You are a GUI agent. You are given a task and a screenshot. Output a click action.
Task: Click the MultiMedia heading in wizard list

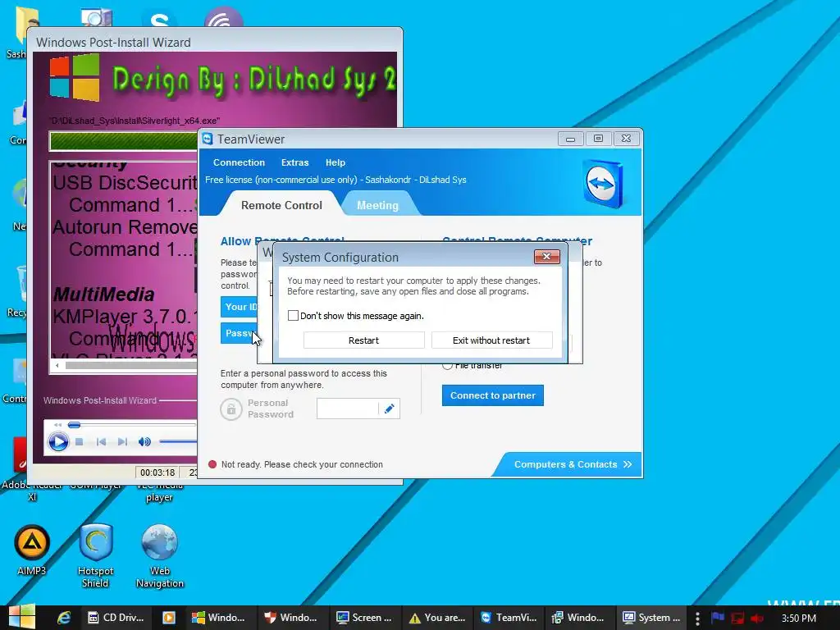[103, 294]
